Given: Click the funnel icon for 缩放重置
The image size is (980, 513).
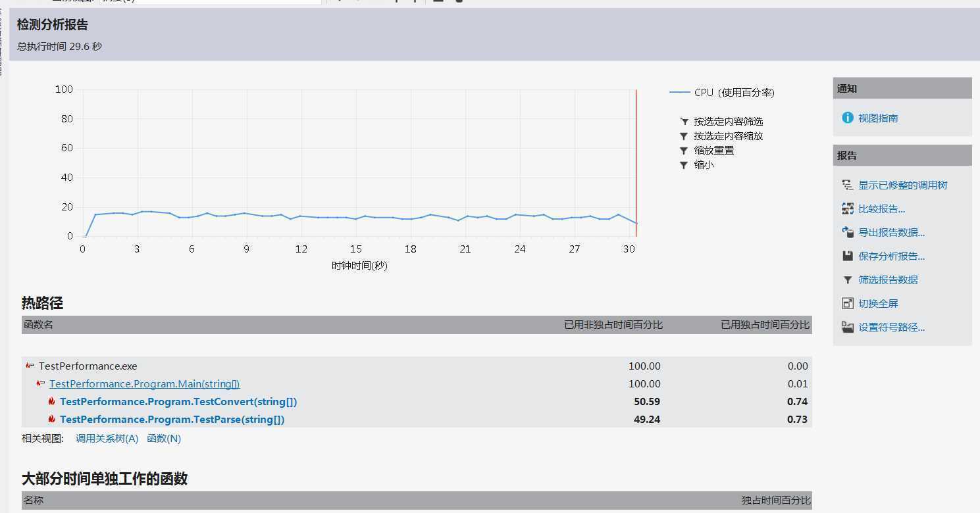Looking at the screenshot, I should click(x=684, y=151).
